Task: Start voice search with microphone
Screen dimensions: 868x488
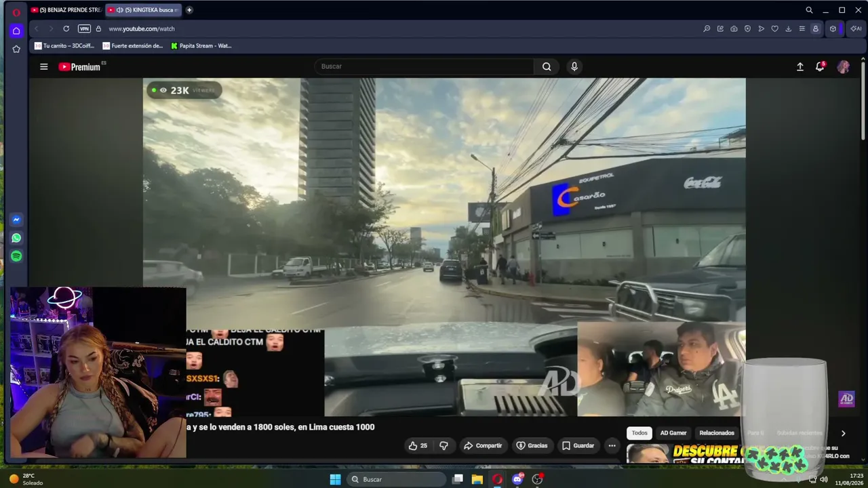Action: point(574,66)
